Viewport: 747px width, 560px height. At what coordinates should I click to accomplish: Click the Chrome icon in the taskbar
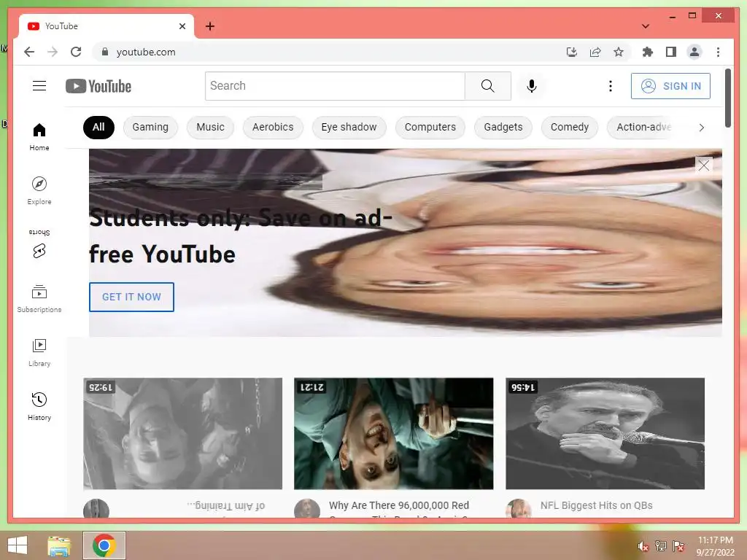click(x=104, y=545)
